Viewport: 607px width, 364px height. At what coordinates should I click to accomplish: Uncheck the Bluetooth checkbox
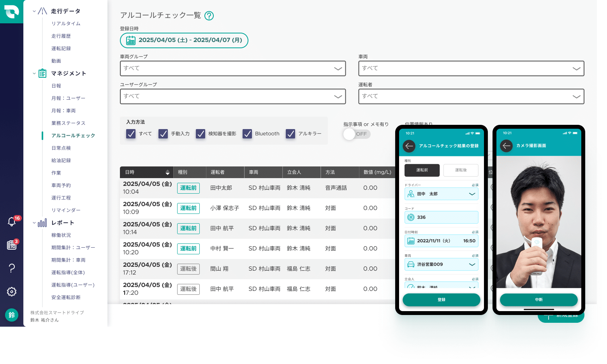click(247, 134)
